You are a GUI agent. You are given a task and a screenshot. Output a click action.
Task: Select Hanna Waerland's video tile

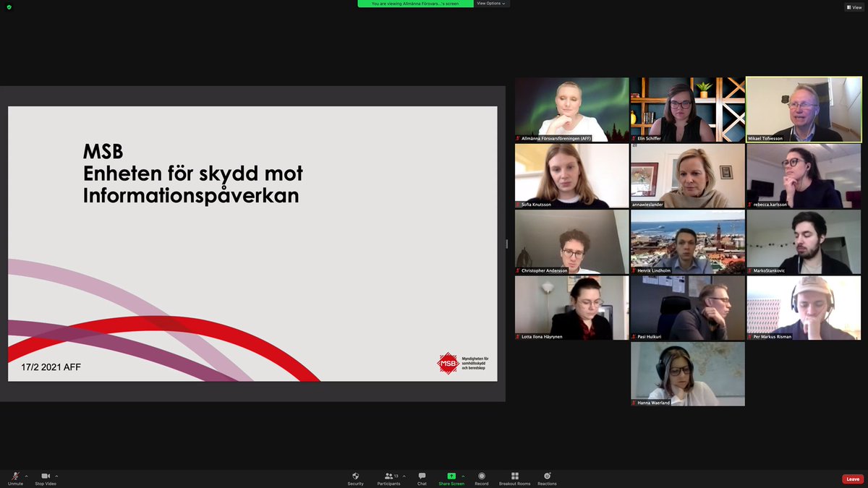[x=688, y=374]
